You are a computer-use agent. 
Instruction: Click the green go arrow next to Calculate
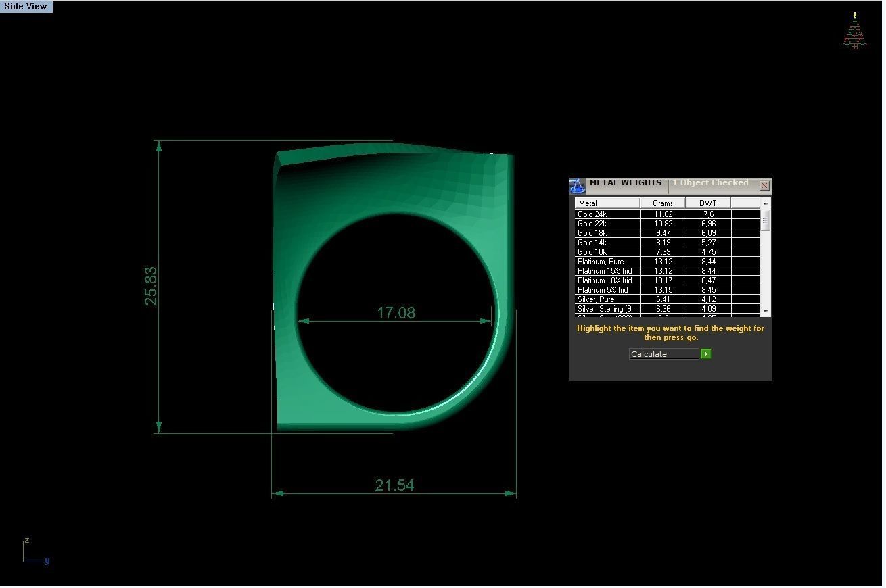point(705,354)
